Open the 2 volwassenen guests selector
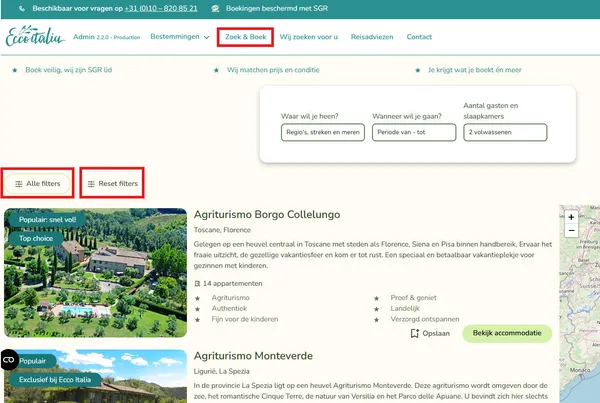600x403 pixels. click(x=505, y=132)
